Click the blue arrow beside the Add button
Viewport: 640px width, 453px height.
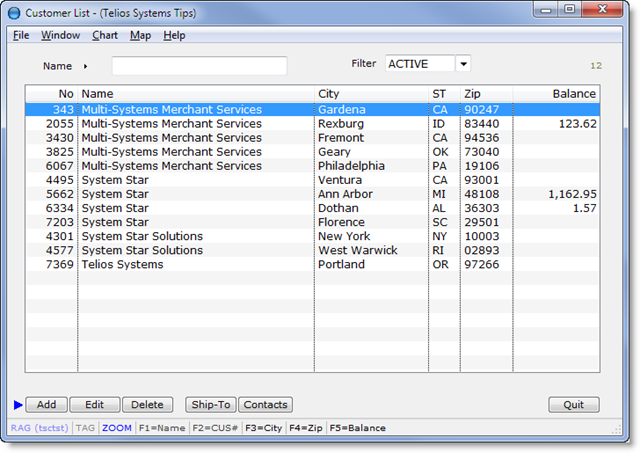(18, 405)
